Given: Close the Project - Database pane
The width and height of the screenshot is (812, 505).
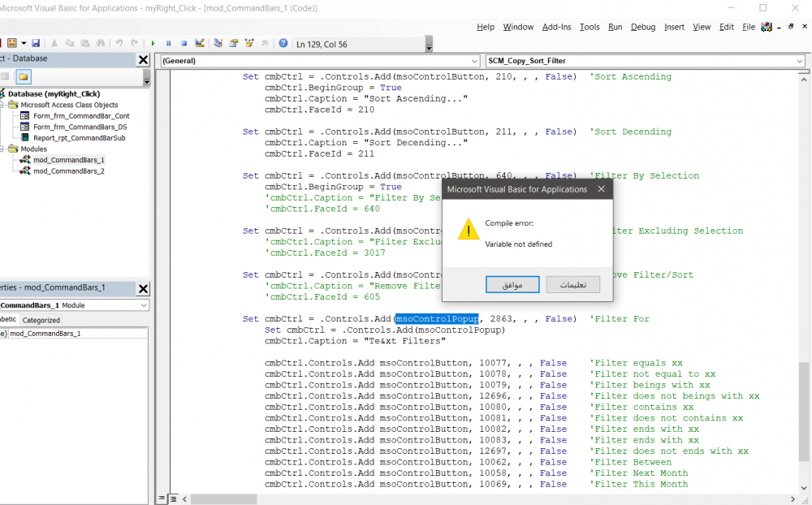Looking at the screenshot, I should (144, 60).
